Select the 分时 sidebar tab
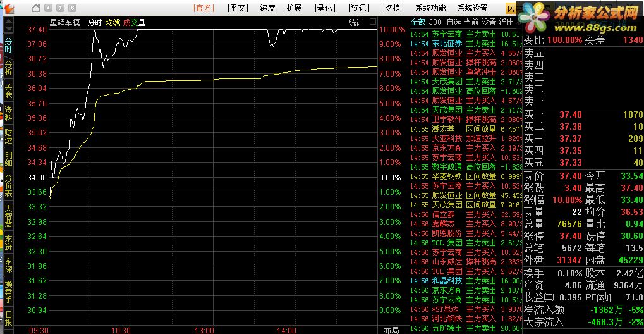The width and height of the screenshot is (644, 334). 9,46
